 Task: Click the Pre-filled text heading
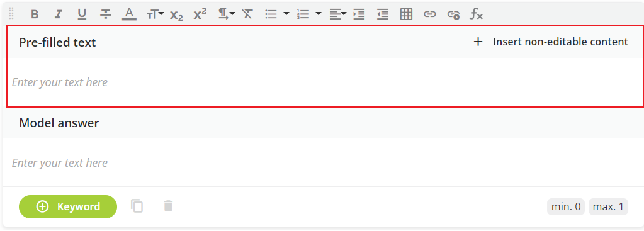(57, 42)
